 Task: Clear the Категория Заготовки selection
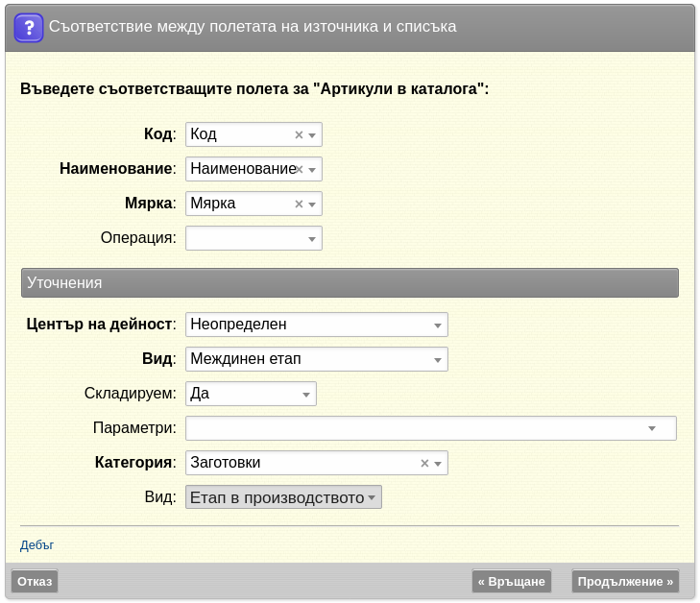point(424,464)
